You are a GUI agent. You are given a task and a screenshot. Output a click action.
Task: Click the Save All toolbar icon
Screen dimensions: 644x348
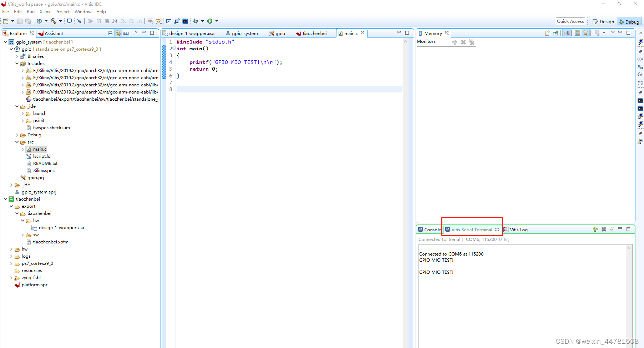click(x=28, y=21)
